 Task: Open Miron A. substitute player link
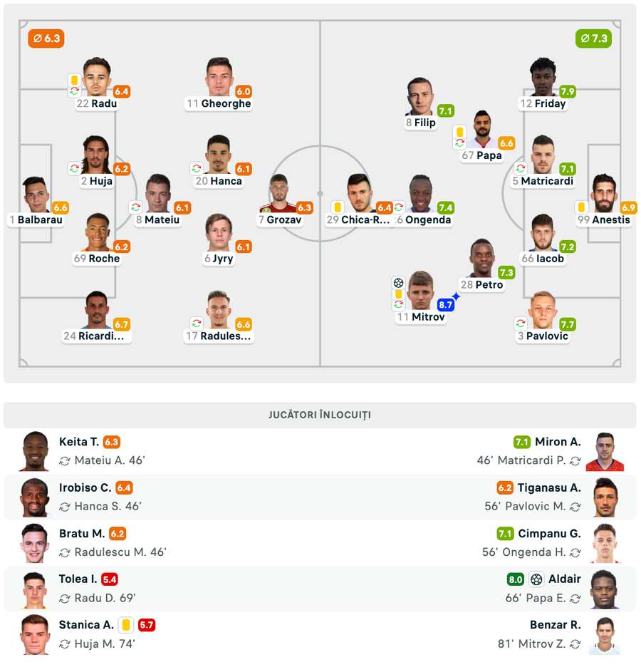tap(558, 442)
